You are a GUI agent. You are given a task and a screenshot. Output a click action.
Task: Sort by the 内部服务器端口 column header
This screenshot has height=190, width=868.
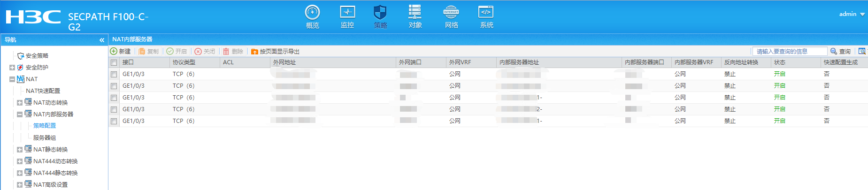click(646, 62)
